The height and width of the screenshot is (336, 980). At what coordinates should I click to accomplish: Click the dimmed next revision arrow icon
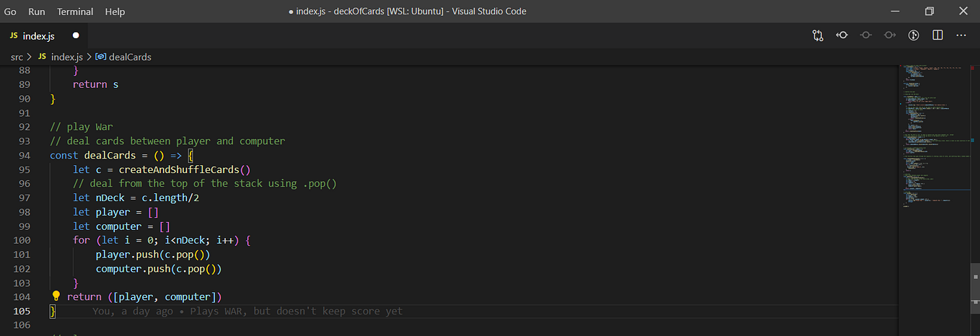click(889, 35)
